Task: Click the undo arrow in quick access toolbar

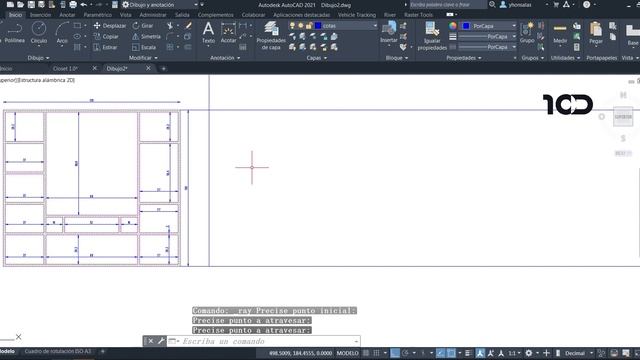Action: click(x=84, y=4)
